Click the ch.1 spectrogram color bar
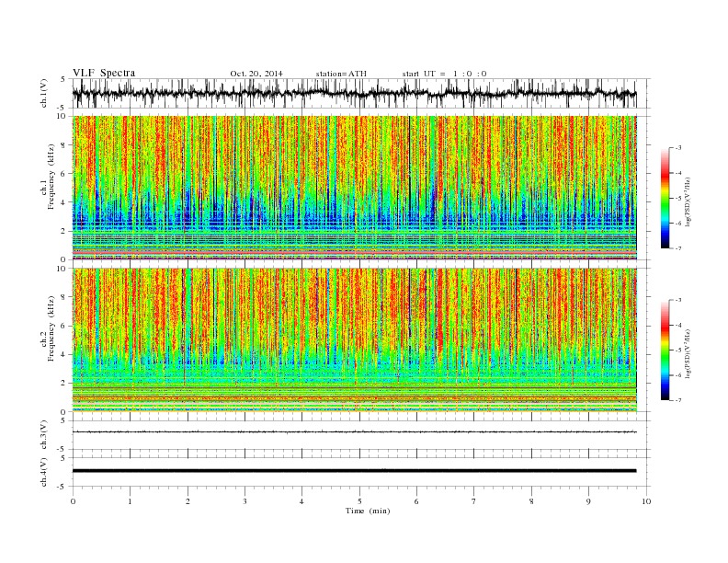728x563 pixels. [x=665, y=198]
